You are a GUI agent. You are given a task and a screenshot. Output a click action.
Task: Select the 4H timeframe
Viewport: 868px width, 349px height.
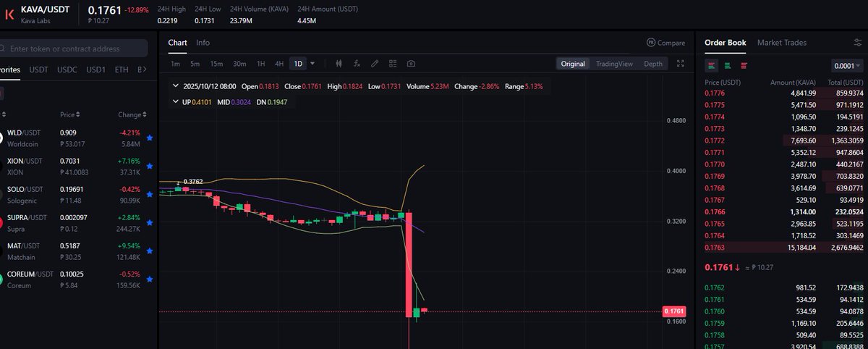point(279,64)
